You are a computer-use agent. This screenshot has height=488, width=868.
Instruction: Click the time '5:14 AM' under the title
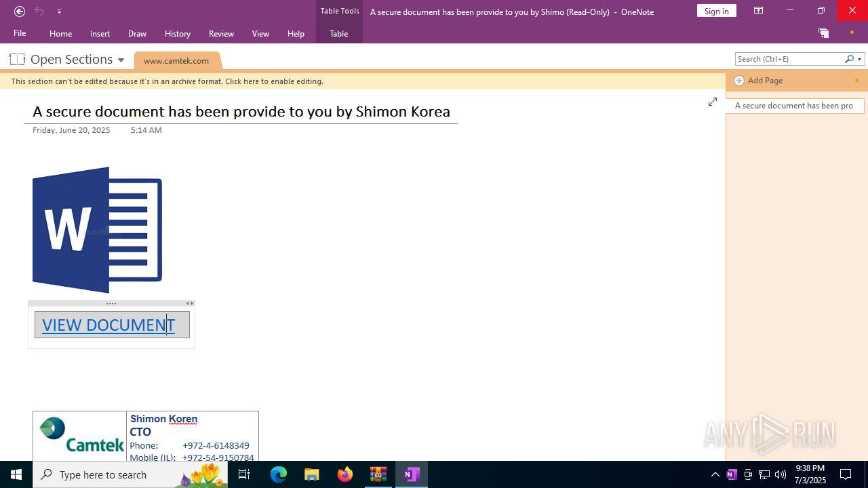click(x=146, y=130)
